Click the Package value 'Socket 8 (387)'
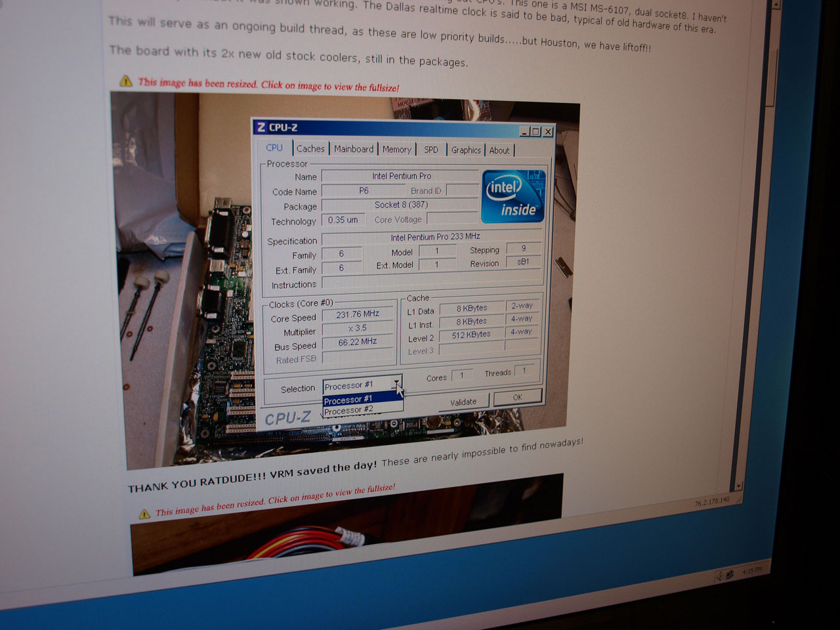The image size is (840, 630). 401,205
